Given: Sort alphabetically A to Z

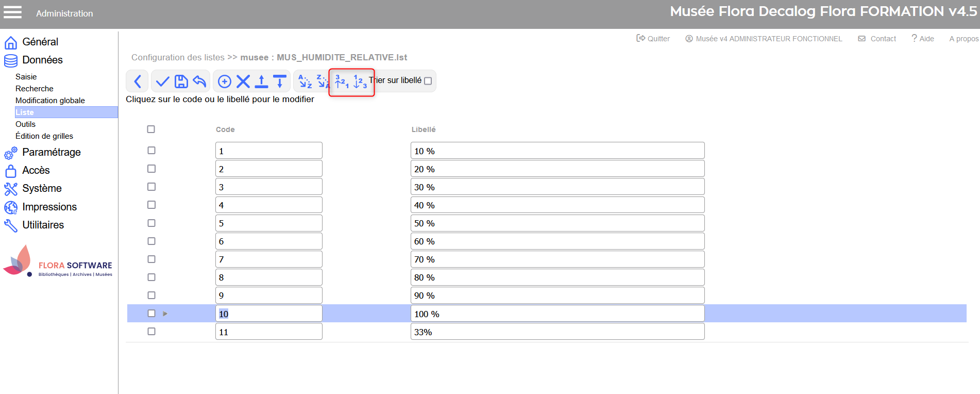Looking at the screenshot, I should point(306,81).
